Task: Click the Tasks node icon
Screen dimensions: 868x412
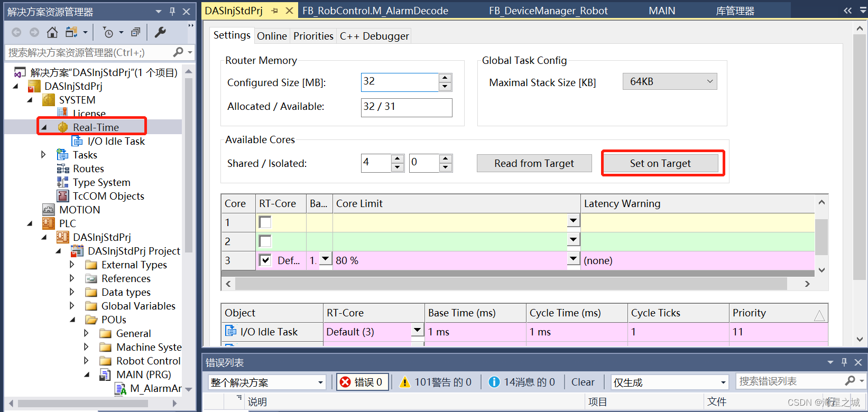Action: click(63, 155)
